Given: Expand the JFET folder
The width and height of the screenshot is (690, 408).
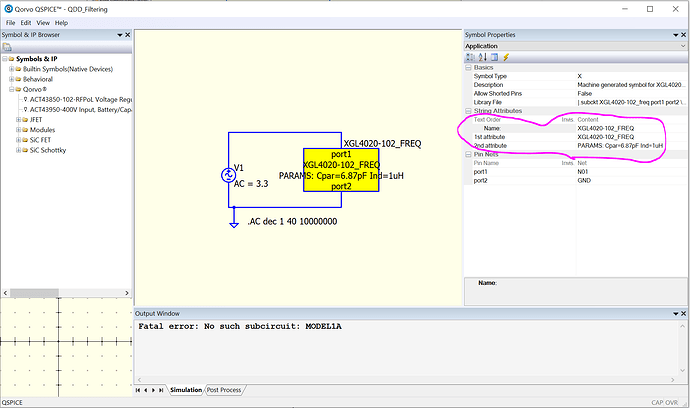Looking at the screenshot, I should [18, 120].
